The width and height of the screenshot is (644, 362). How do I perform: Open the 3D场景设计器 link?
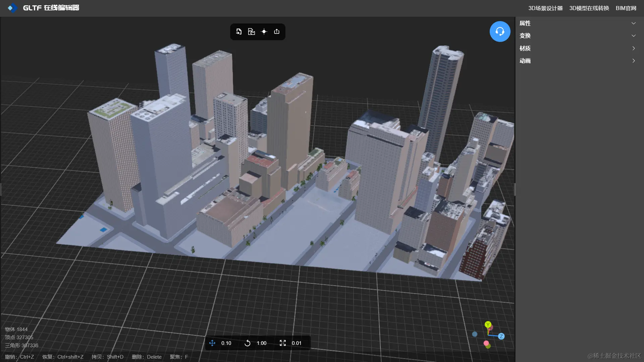pyautogui.click(x=545, y=8)
